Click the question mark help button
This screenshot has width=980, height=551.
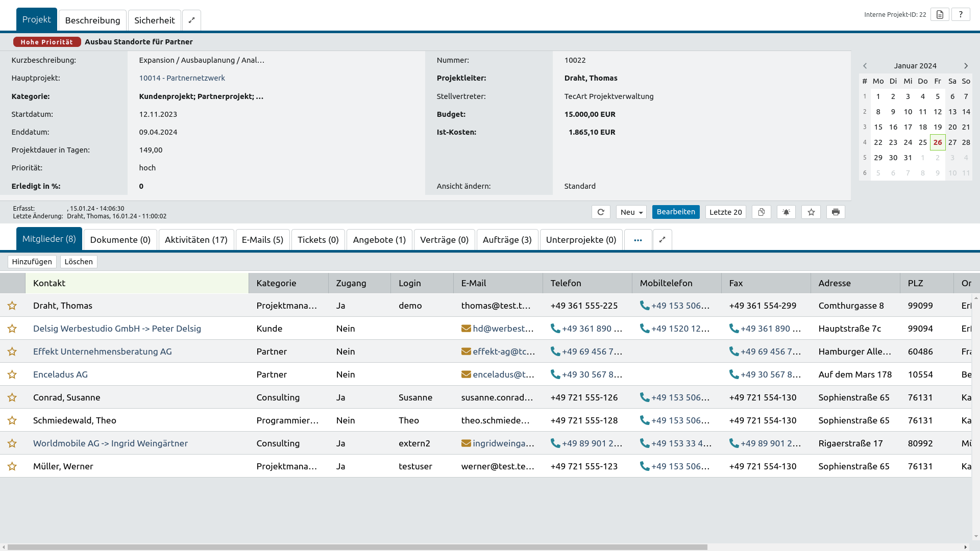[961, 14]
